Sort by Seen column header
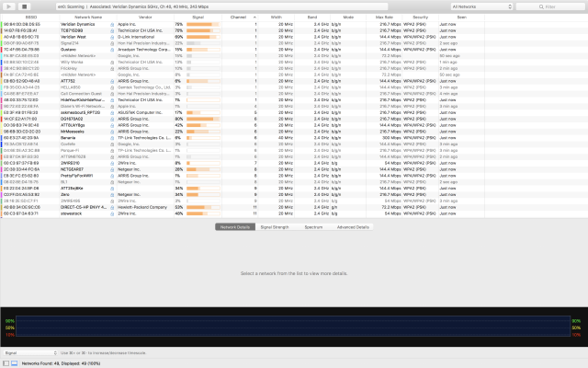Image resolution: width=588 pixels, height=368 pixels. tap(461, 17)
